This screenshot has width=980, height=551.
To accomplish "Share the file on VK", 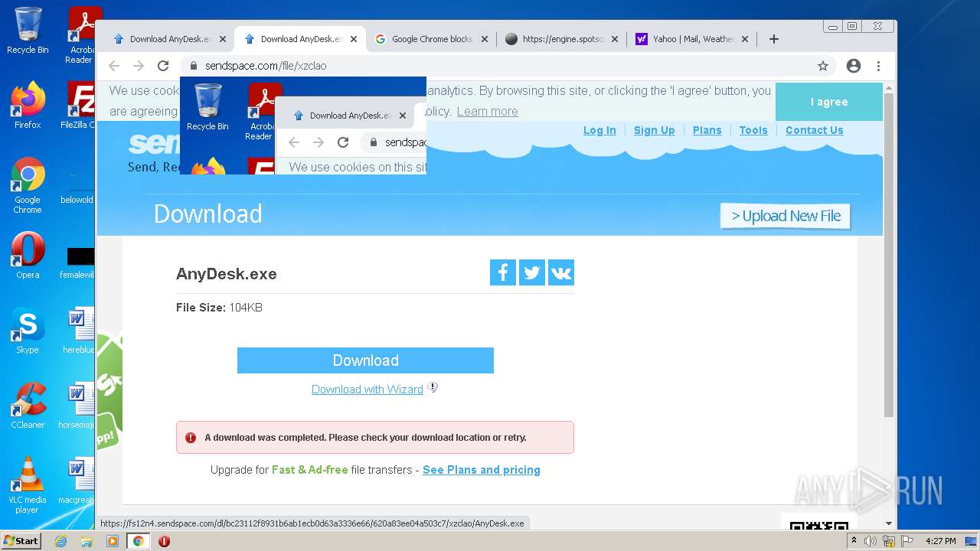I will (x=561, y=272).
